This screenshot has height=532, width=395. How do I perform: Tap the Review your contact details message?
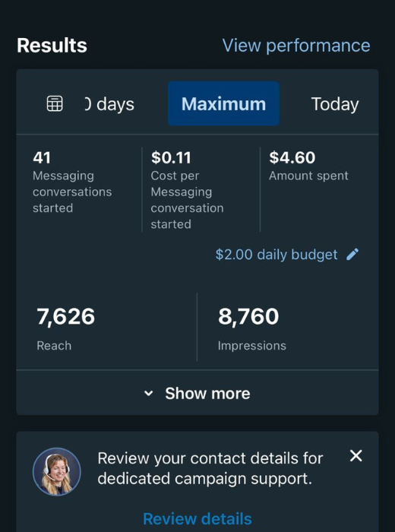click(210, 468)
